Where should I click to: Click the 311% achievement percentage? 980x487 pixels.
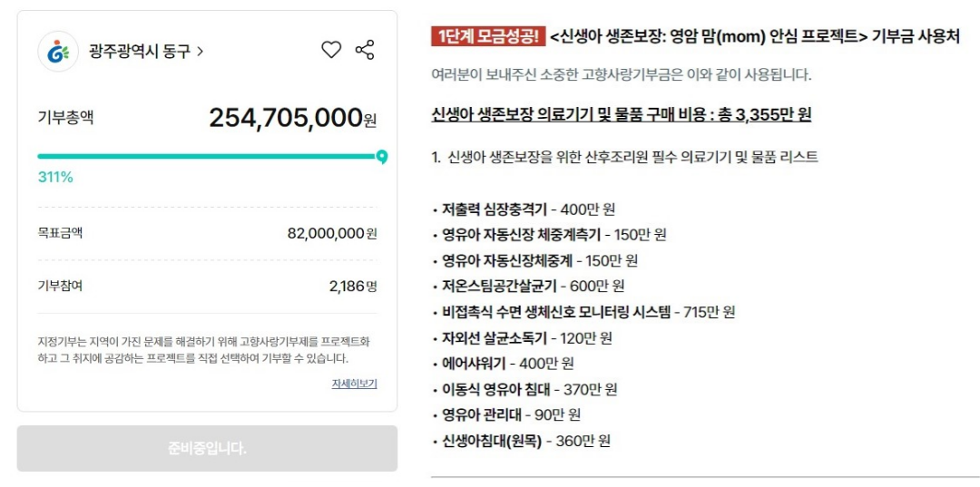55,177
